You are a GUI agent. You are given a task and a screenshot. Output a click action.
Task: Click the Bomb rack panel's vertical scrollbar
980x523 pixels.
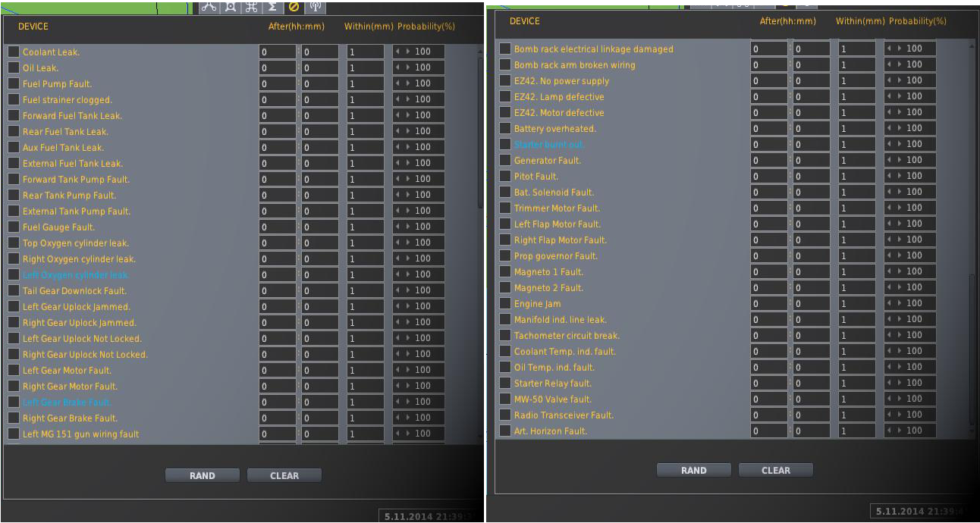(972, 350)
